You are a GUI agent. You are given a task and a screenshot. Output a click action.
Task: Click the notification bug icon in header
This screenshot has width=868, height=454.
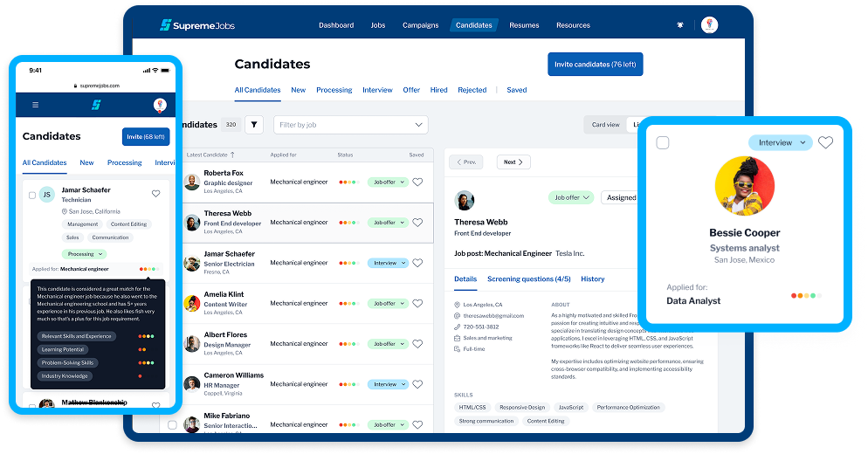coord(679,25)
